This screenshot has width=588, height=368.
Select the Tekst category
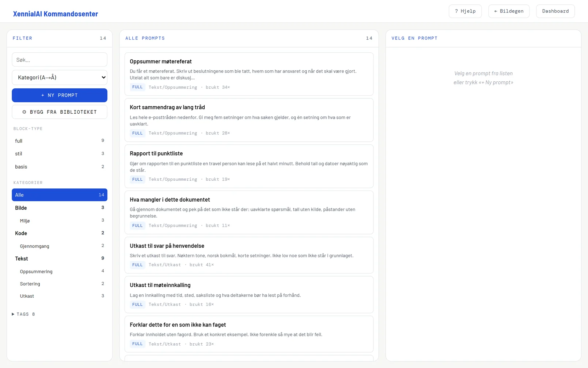pyautogui.click(x=60, y=259)
